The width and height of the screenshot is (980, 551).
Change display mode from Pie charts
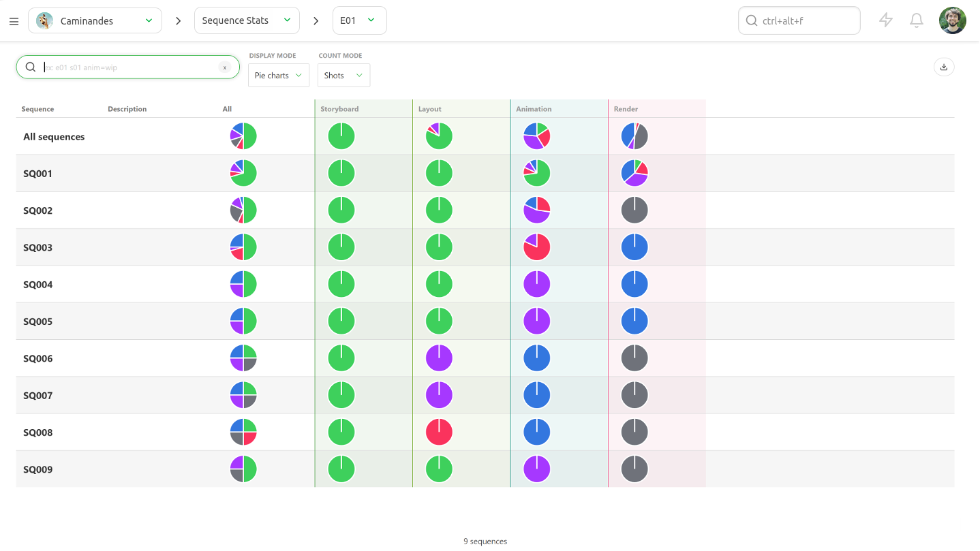tap(279, 76)
